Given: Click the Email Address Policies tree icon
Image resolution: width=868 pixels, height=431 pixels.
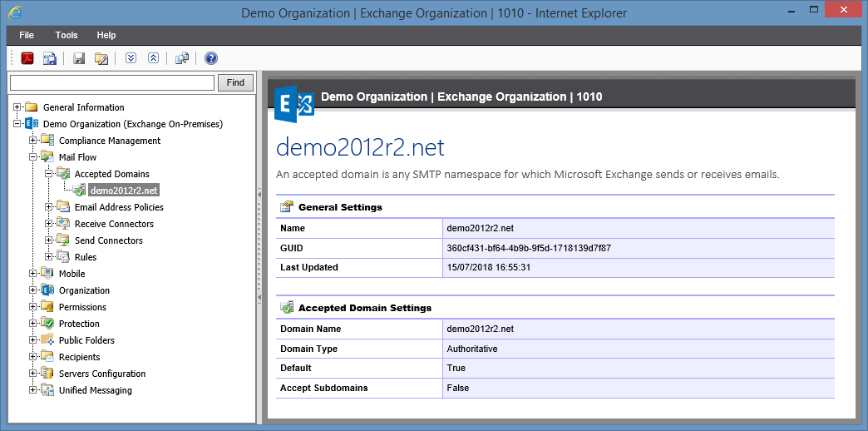Looking at the screenshot, I should [63, 207].
